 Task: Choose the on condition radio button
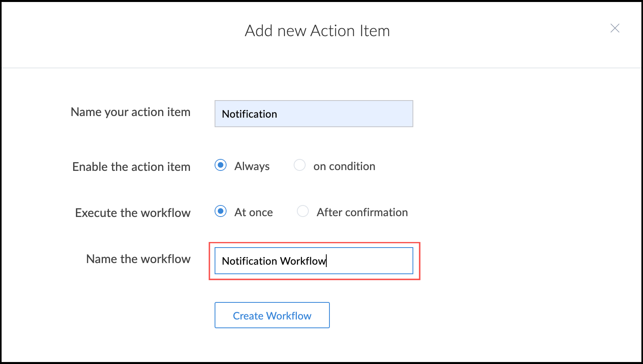coord(300,165)
